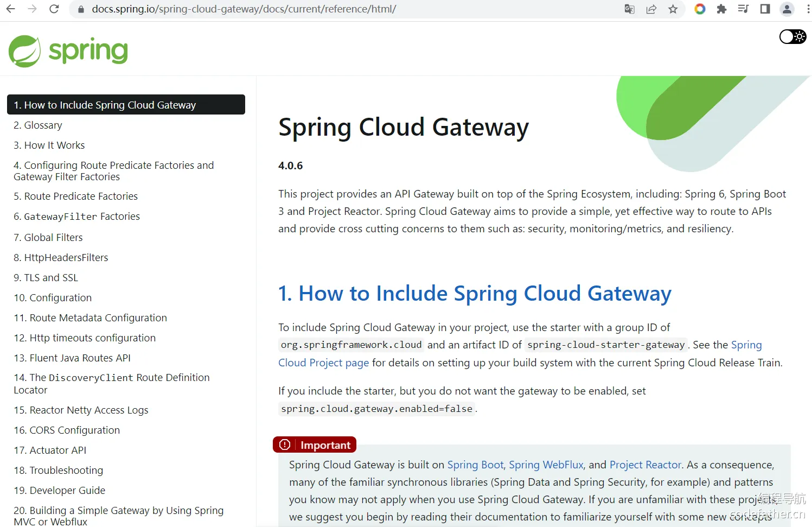This screenshot has height=527, width=812.
Task: Open the browser side panel
Action: pos(765,9)
